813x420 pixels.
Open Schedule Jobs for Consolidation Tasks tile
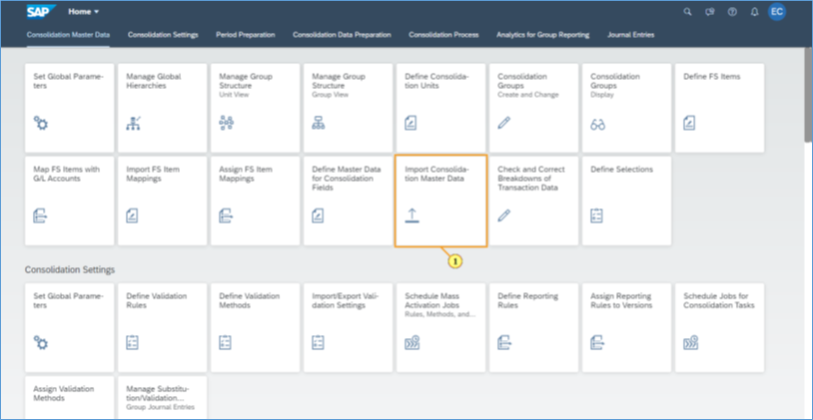[719, 327]
